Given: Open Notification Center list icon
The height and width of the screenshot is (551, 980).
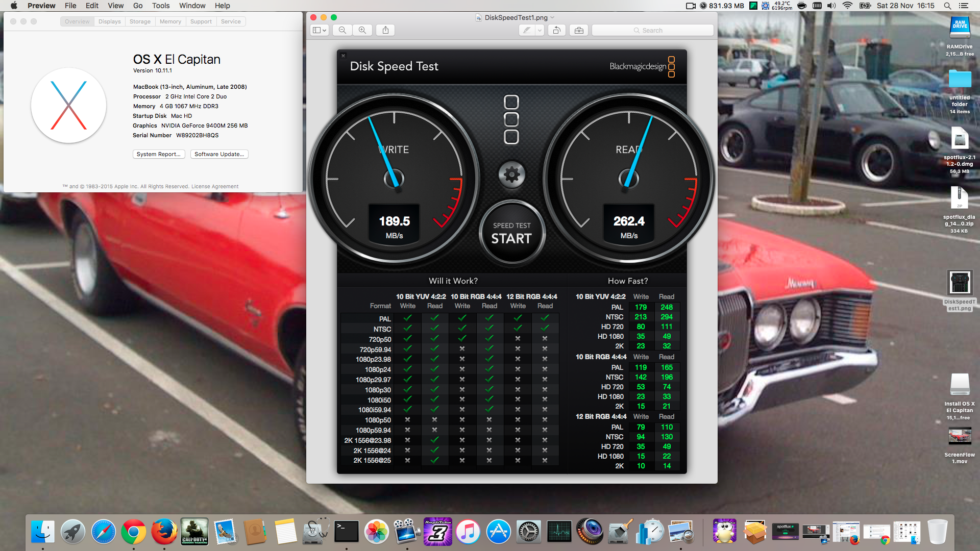Looking at the screenshot, I should (x=963, y=6).
